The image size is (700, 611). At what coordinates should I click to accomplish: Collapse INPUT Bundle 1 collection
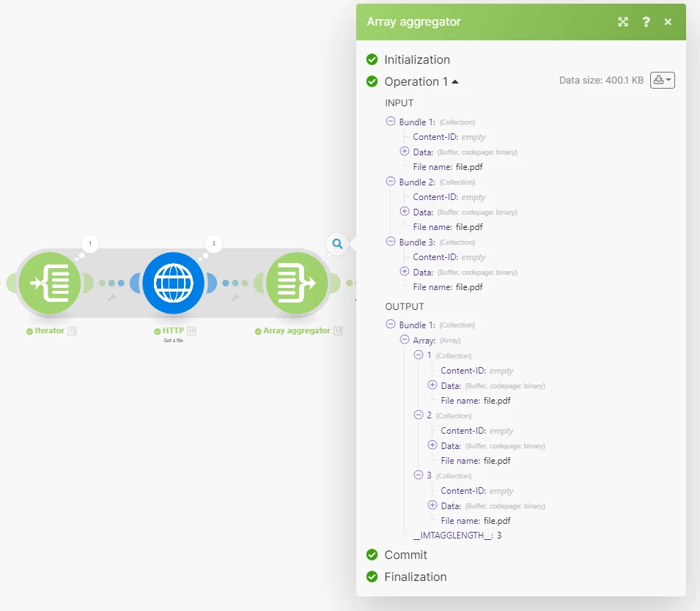[391, 122]
